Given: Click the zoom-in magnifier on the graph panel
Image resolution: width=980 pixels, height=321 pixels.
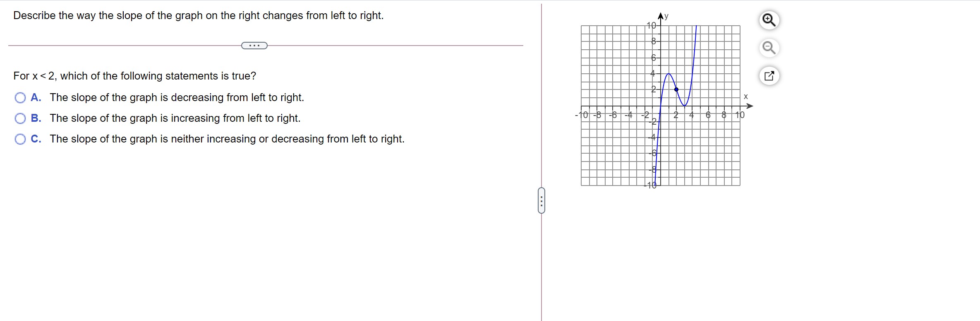Looking at the screenshot, I should [x=769, y=20].
